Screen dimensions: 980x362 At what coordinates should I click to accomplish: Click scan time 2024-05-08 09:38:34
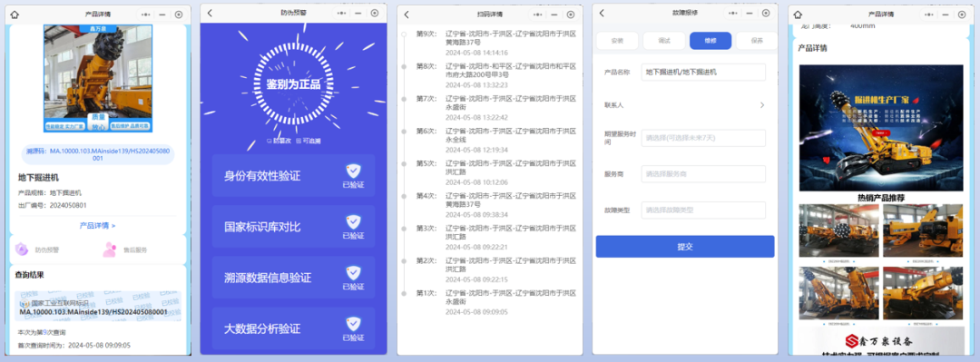pyautogui.click(x=476, y=214)
